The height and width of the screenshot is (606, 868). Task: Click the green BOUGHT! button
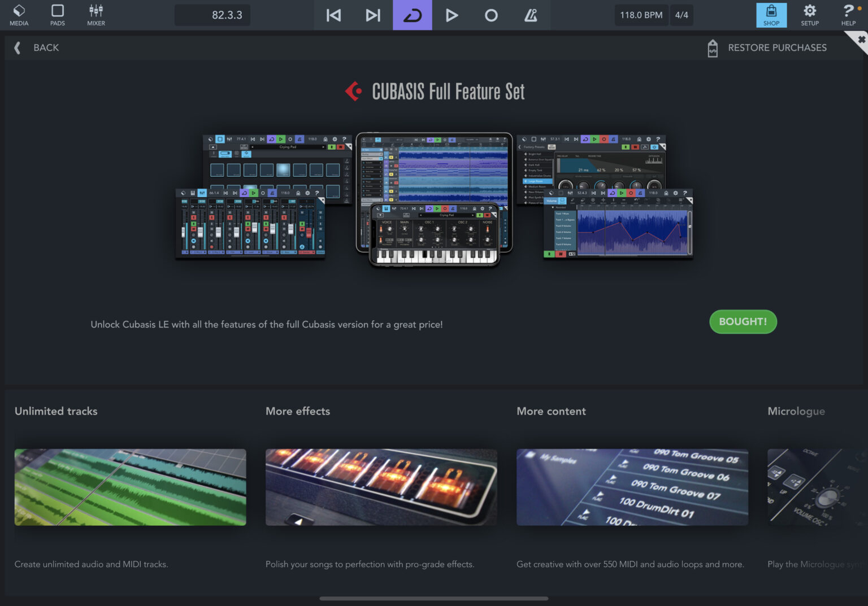(x=743, y=322)
